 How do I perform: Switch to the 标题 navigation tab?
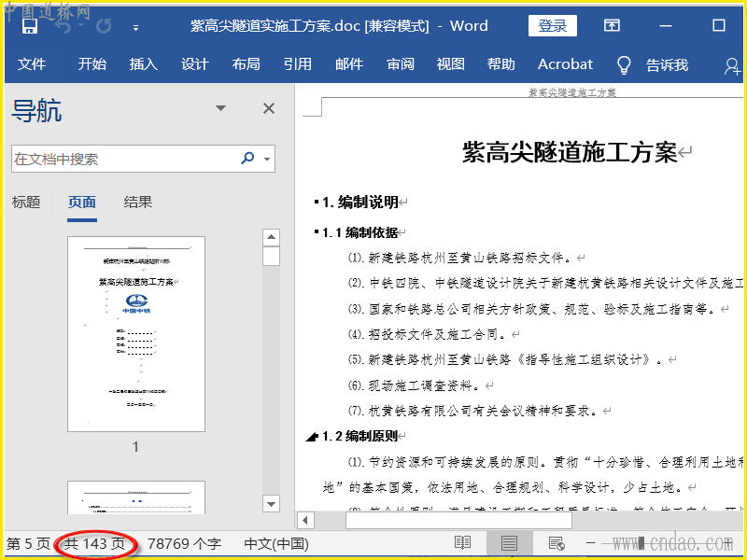26,203
